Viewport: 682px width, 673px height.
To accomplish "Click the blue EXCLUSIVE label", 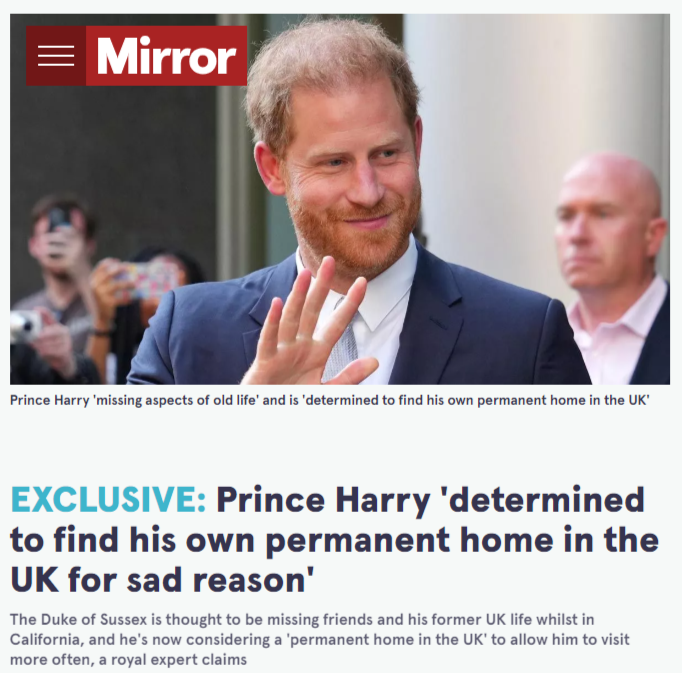I will pos(108,499).
